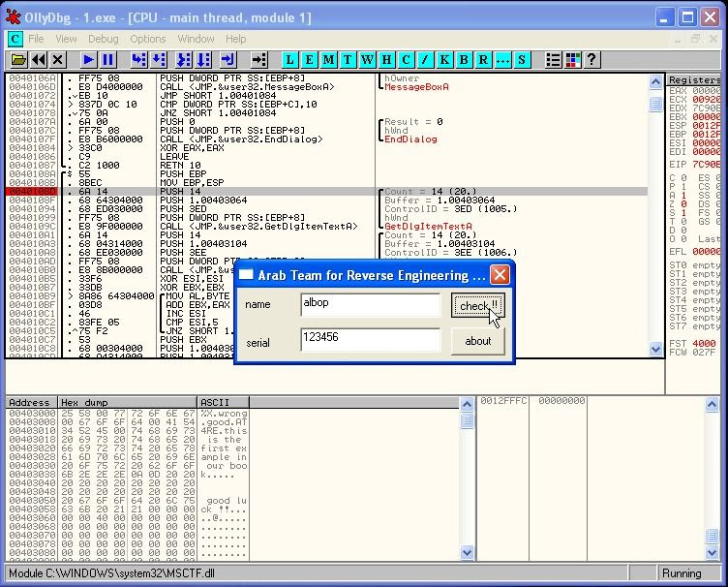Show Call stack with K button
728x587 pixels.
pos(444,59)
